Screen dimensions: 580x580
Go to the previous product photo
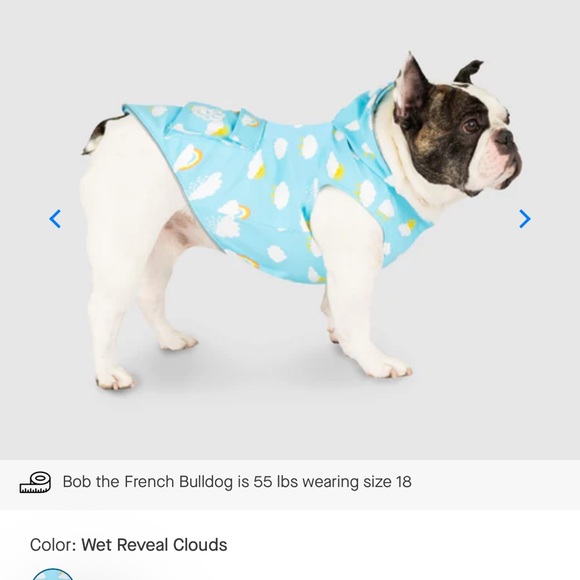tap(55, 219)
